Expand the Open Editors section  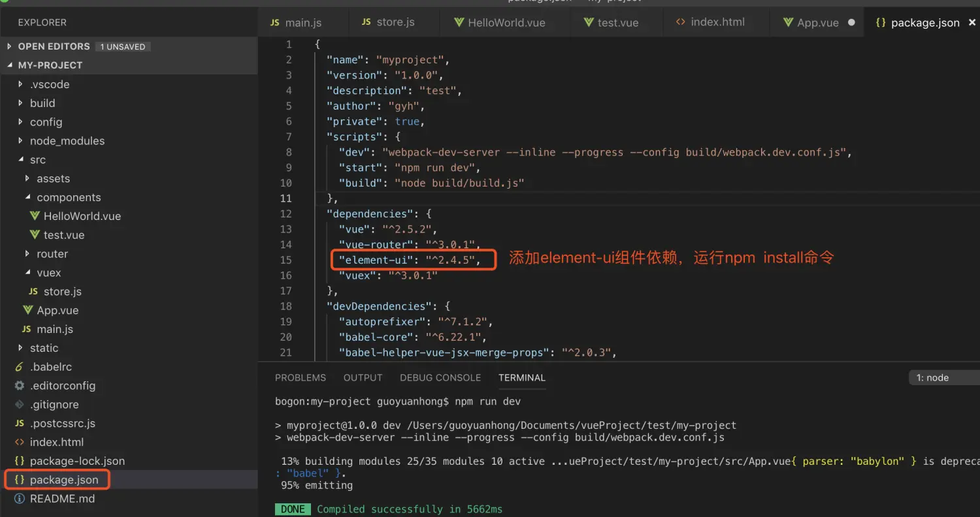(x=9, y=46)
